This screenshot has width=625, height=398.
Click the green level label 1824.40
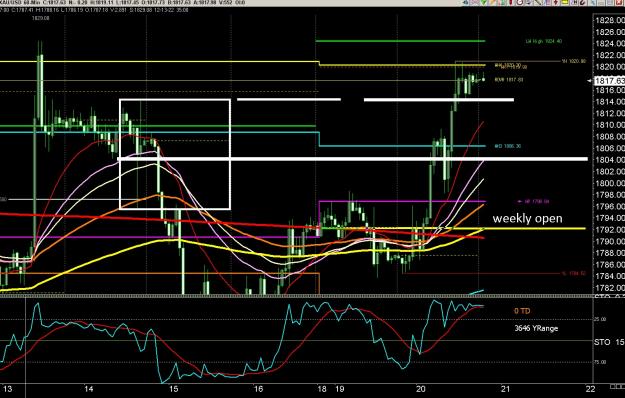tap(544, 41)
